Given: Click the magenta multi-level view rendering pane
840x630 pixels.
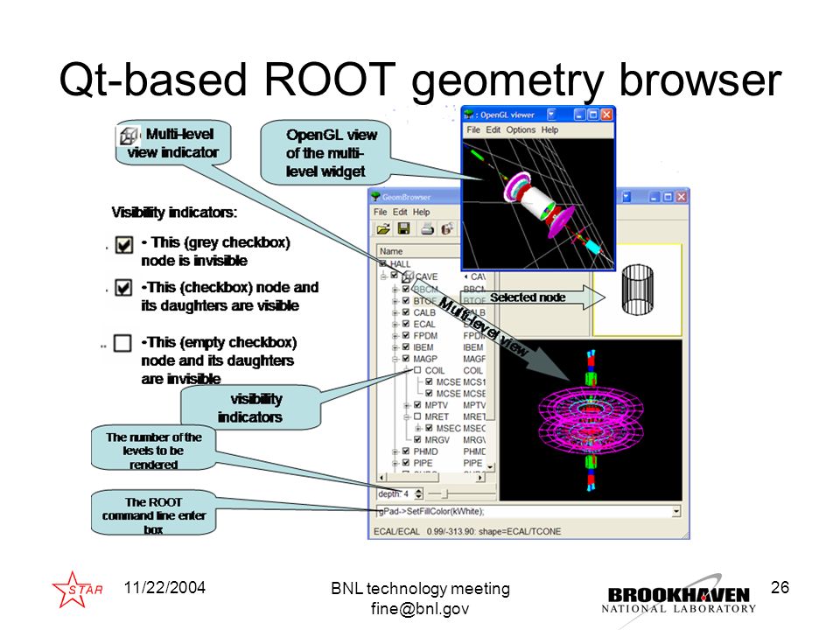Looking at the screenshot, I should tap(591, 421).
